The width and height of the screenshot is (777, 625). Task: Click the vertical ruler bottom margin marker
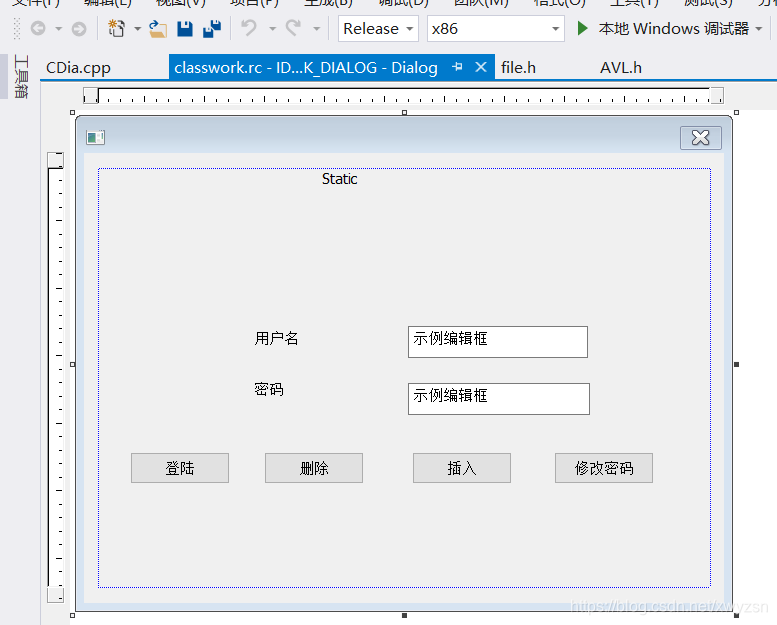[56, 595]
